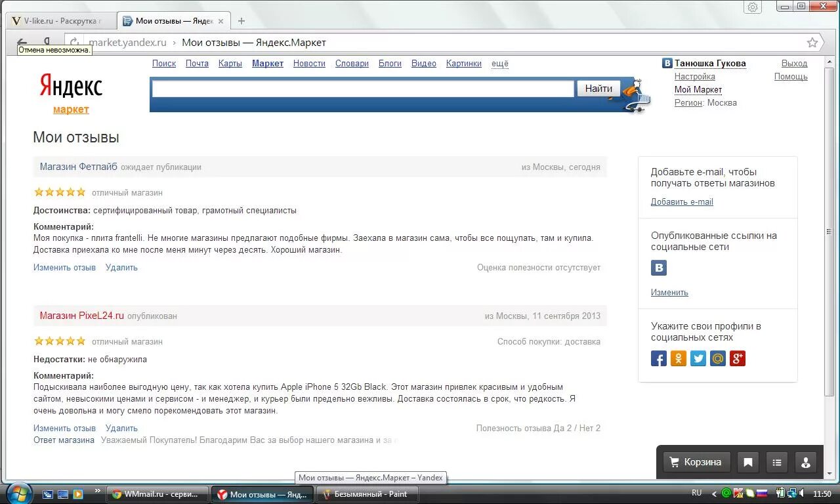Add the Odnoklassniki profile icon
Image resolution: width=840 pixels, height=504 pixels.
click(x=679, y=358)
